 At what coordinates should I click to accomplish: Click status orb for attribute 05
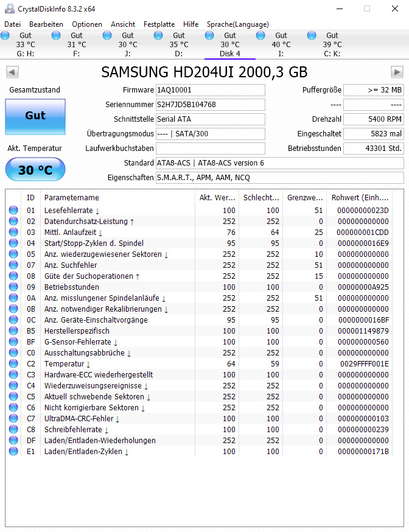click(x=13, y=254)
